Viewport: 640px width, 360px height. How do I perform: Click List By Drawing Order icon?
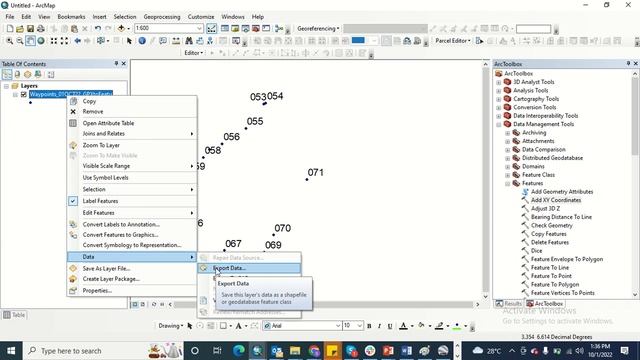coord(7,74)
